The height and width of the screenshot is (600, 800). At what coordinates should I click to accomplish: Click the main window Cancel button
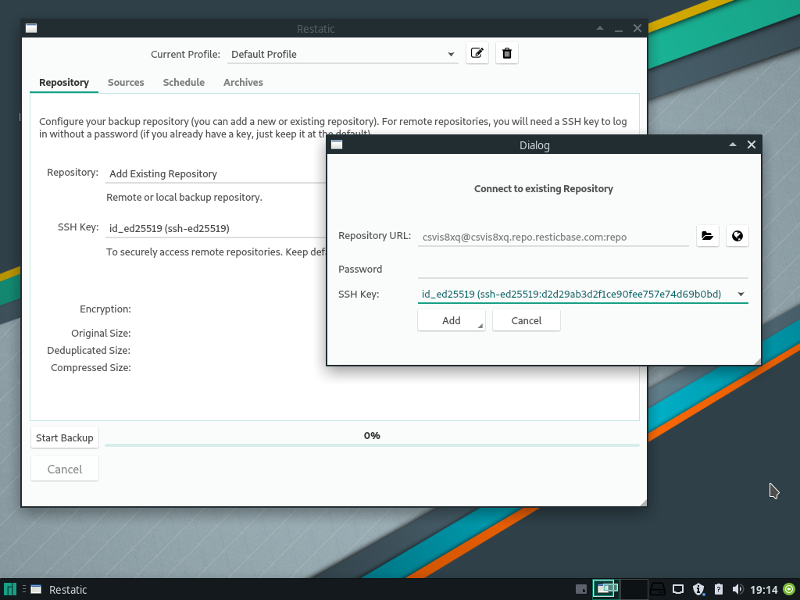coord(64,469)
